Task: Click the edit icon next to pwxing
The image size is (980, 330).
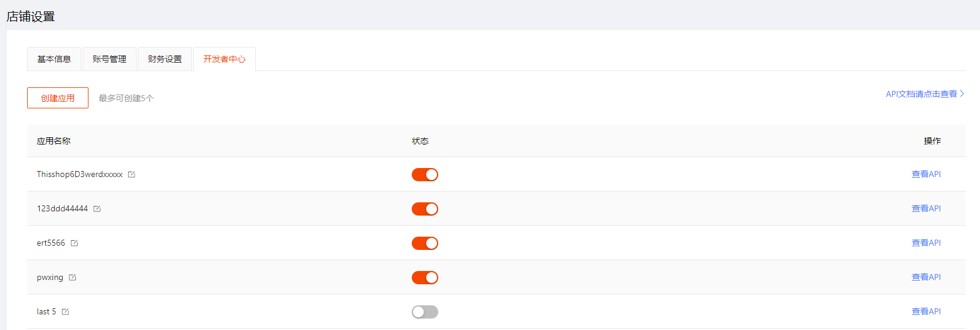Action: coord(72,278)
